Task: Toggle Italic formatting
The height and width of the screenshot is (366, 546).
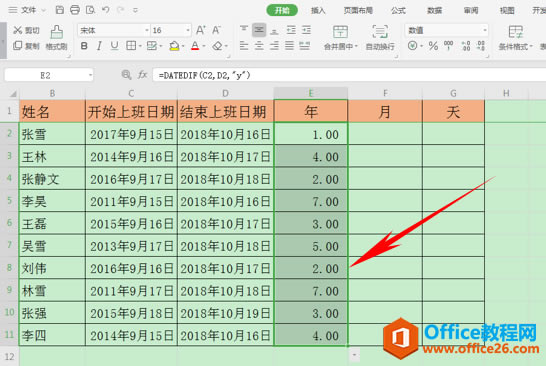Action: [x=99, y=46]
